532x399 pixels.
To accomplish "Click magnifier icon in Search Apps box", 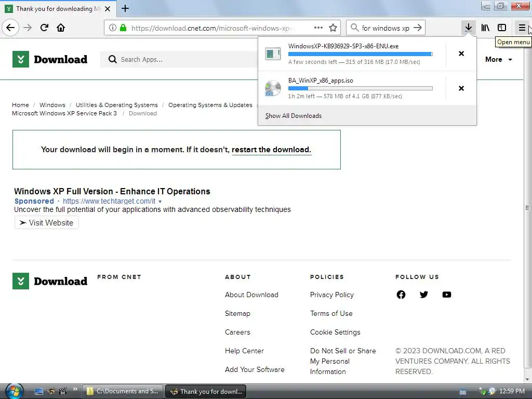I will (x=112, y=59).
